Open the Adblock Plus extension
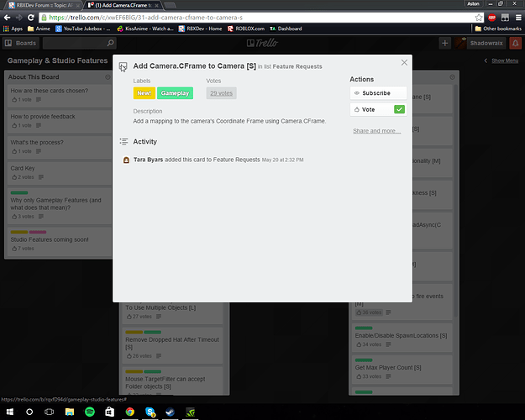 [492, 18]
